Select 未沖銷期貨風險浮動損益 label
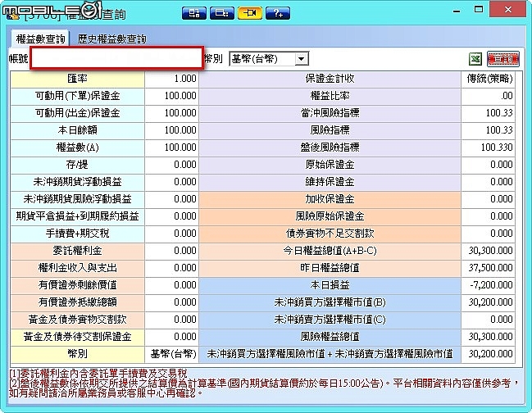Viewport: 532px width, 413px height. click(x=78, y=199)
